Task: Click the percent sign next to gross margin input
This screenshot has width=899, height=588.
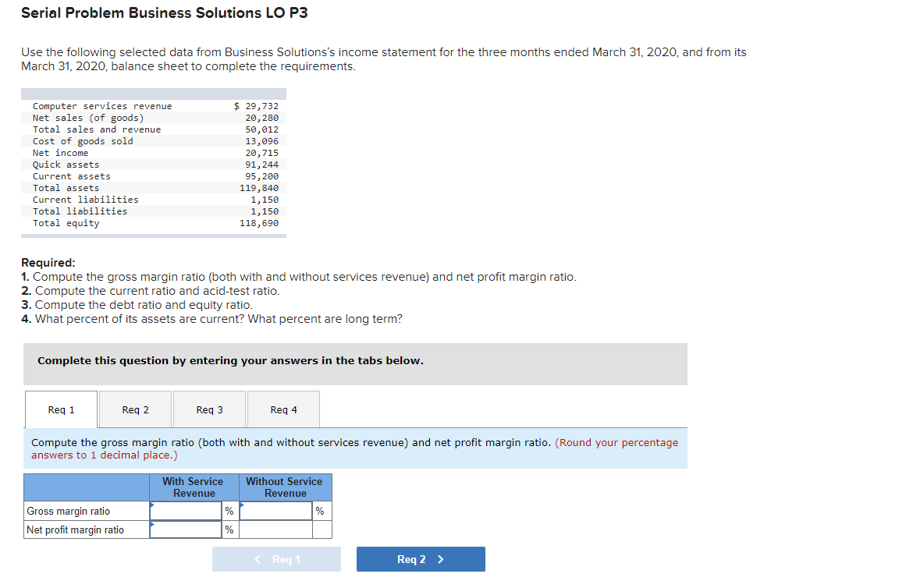Action: point(229,511)
